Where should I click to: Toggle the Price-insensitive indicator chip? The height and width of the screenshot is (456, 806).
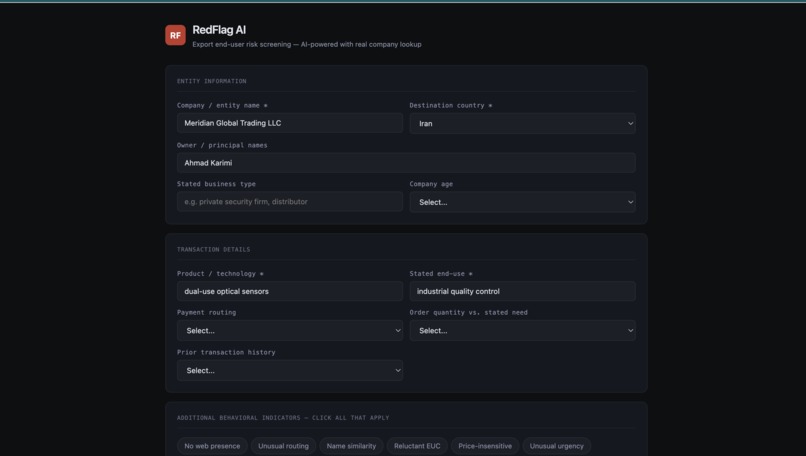click(x=485, y=446)
